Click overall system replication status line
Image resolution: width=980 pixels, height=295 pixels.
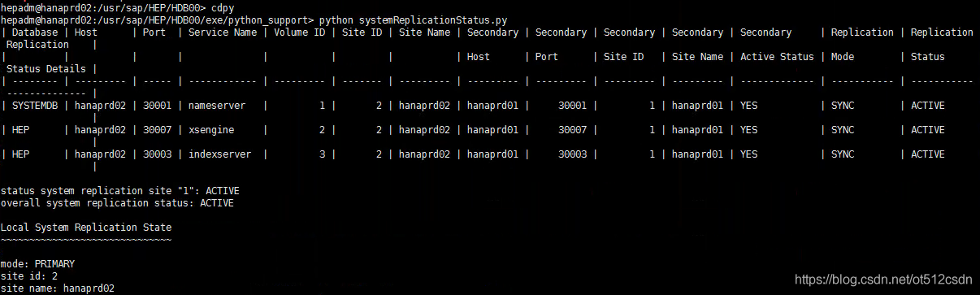(117, 203)
